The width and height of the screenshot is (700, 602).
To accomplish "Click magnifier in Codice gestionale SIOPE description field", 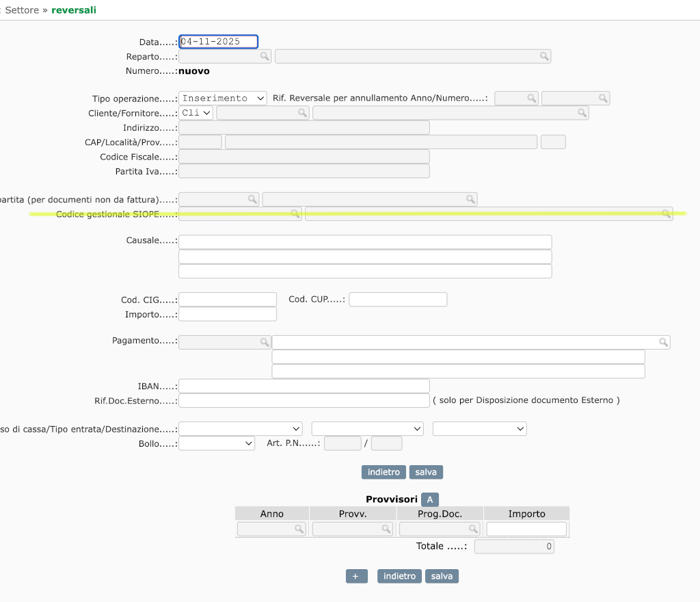I will point(666,214).
